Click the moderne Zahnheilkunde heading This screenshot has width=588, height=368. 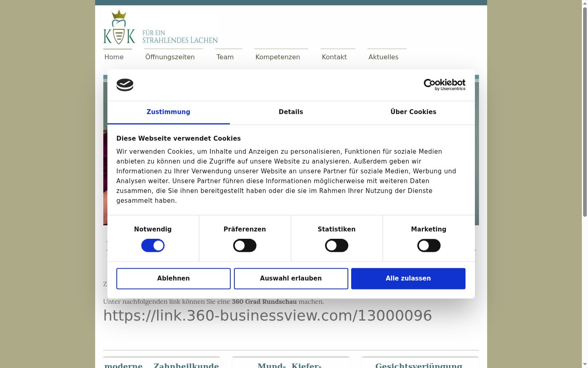coord(162,366)
